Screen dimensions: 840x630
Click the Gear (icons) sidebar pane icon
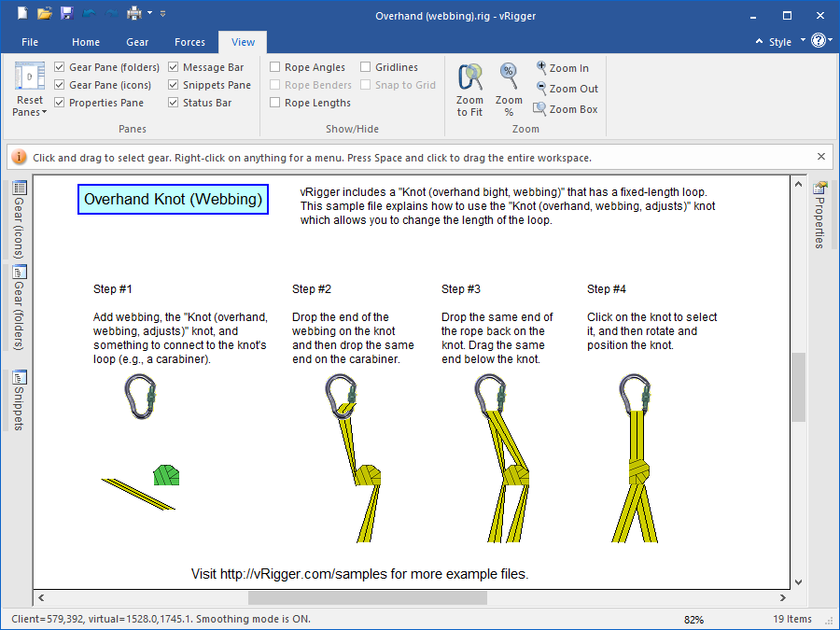[17, 215]
